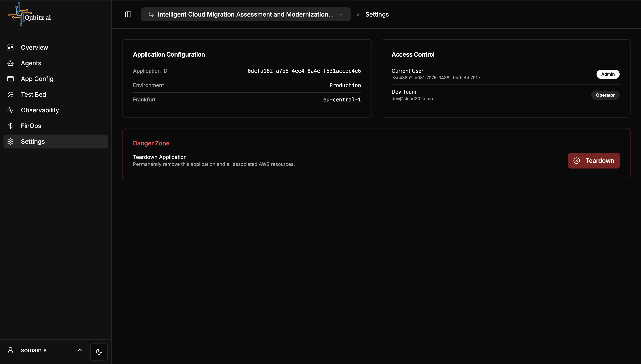Image resolution: width=641 pixels, height=364 pixels.
Task: Click the Agents robot icon
Action: coord(10,63)
